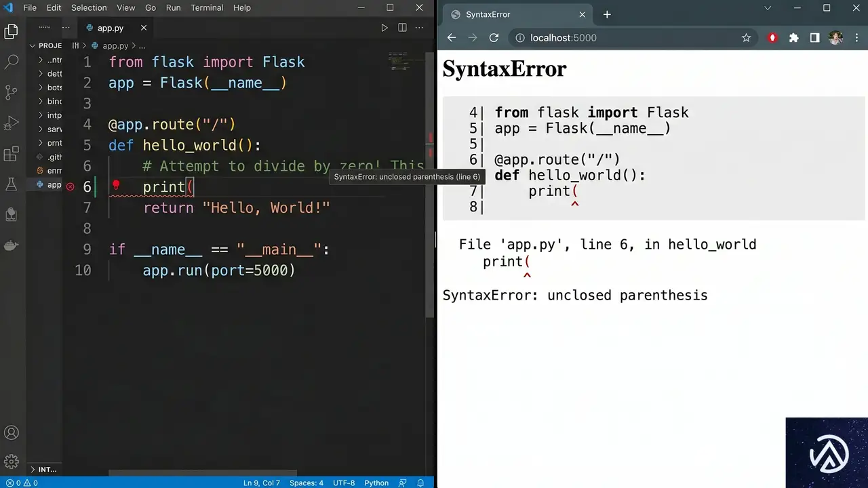Open the Run and Debug view
Viewport: 868px width, 488px height.
pyautogui.click(x=12, y=123)
